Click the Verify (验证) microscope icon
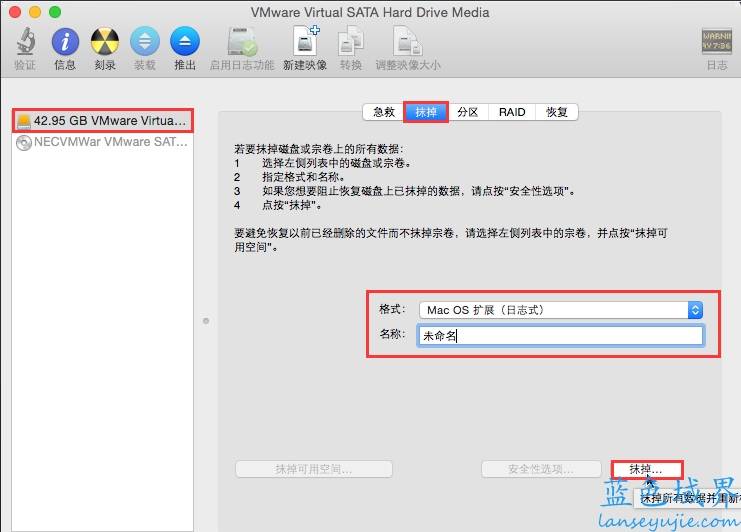The height and width of the screenshot is (532, 741). (26, 42)
